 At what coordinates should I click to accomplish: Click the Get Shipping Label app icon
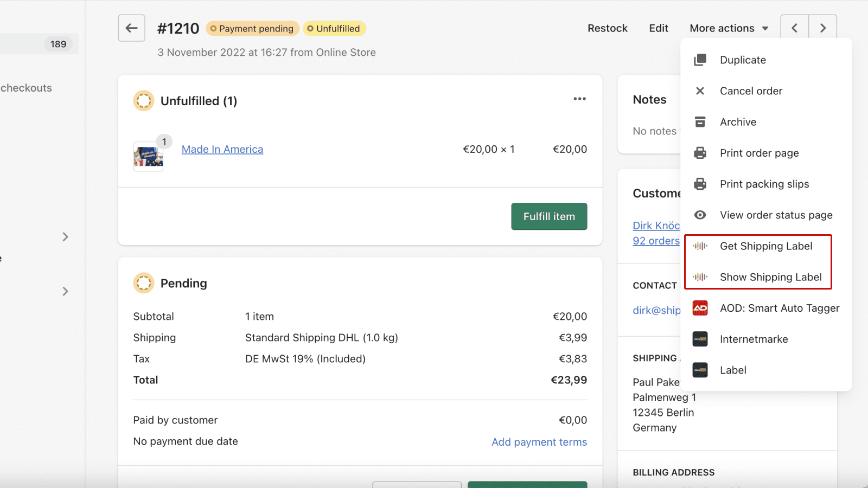click(701, 246)
